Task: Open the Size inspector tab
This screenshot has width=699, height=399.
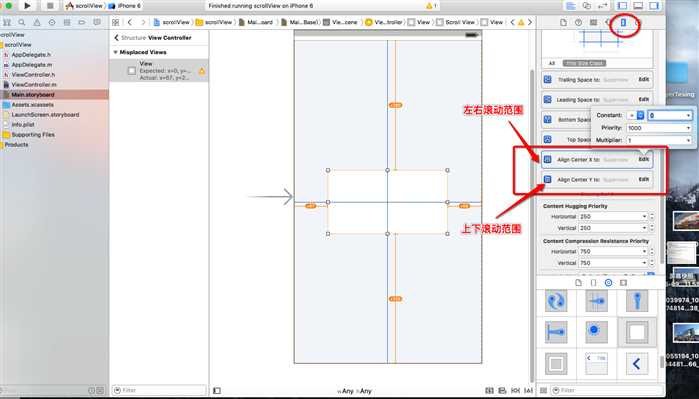Action: coord(624,22)
